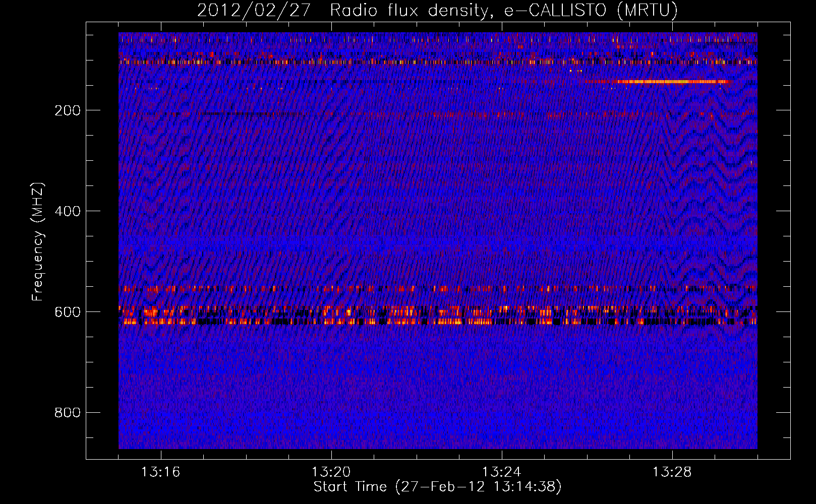Click the 13:24 time tick label
This screenshot has height=504, width=816.
[x=502, y=472]
